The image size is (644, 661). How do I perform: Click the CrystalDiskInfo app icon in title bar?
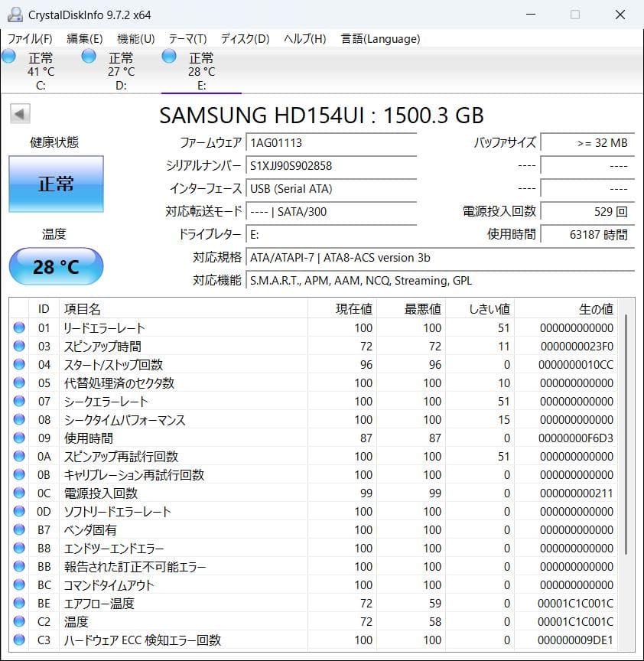(15, 15)
